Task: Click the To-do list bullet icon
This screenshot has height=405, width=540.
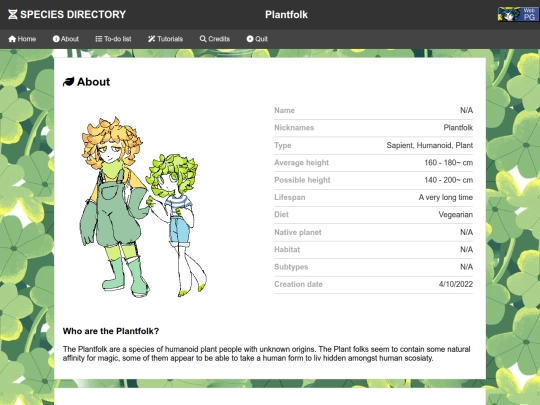Action: [99, 39]
